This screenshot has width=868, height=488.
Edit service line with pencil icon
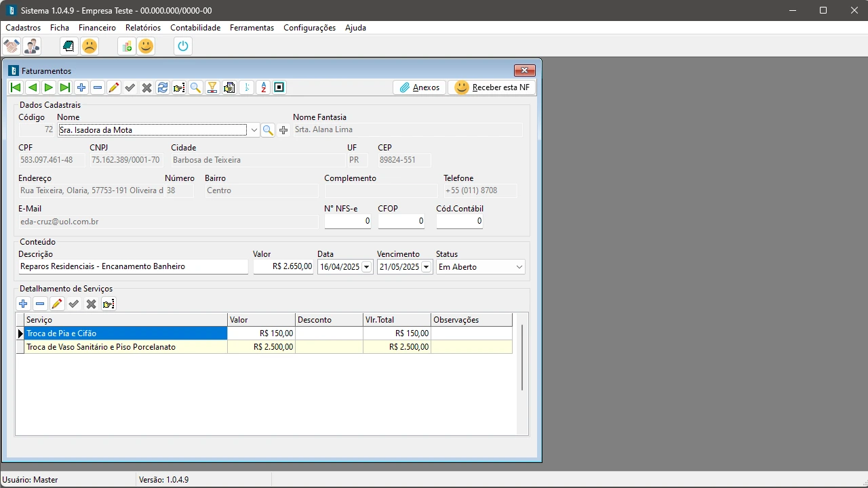point(57,304)
